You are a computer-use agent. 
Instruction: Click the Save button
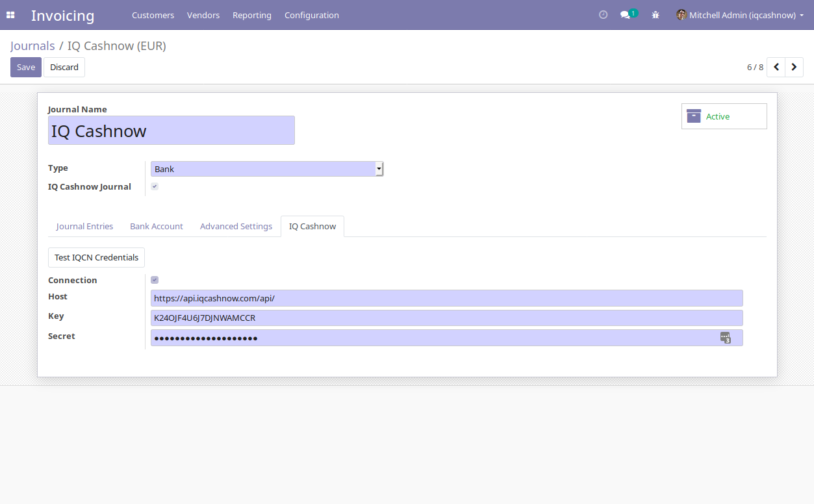26,67
